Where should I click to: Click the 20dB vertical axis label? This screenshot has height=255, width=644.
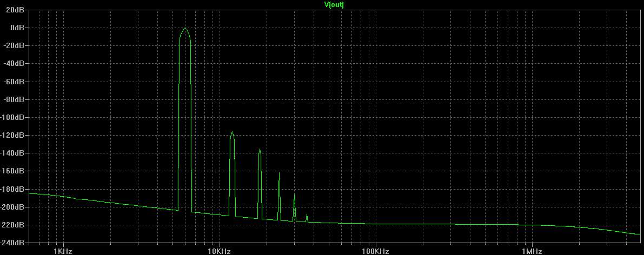(15, 9)
